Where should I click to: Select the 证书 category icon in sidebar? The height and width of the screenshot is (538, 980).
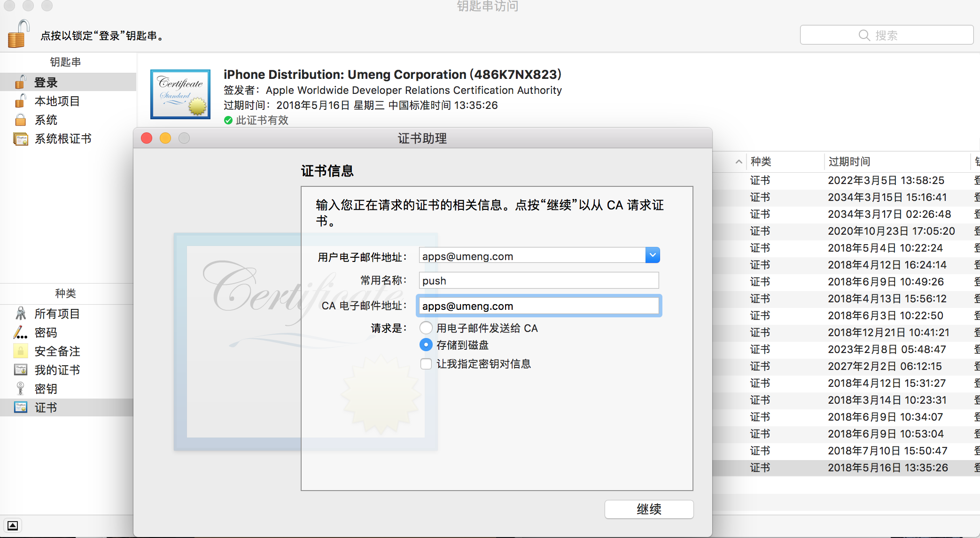pyautogui.click(x=21, y=407)
